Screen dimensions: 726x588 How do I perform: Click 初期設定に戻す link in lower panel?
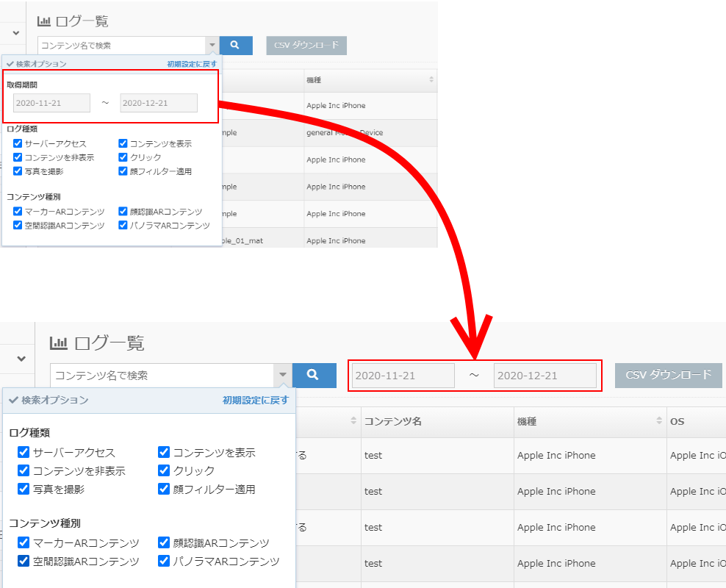(x=256, y=400)
